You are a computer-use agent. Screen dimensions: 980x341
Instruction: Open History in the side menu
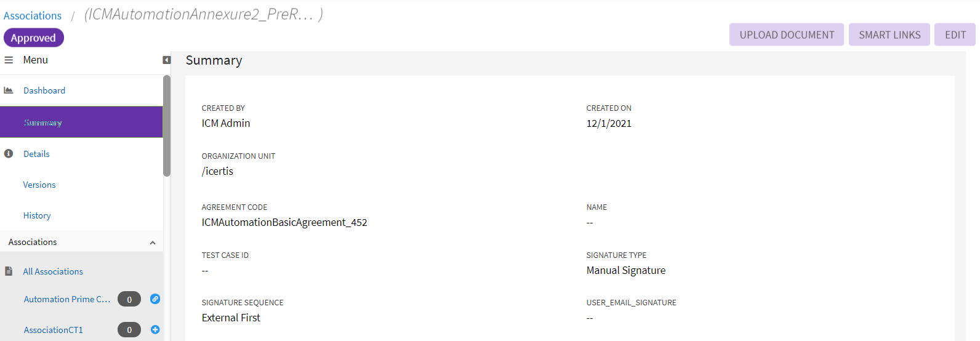37,215
